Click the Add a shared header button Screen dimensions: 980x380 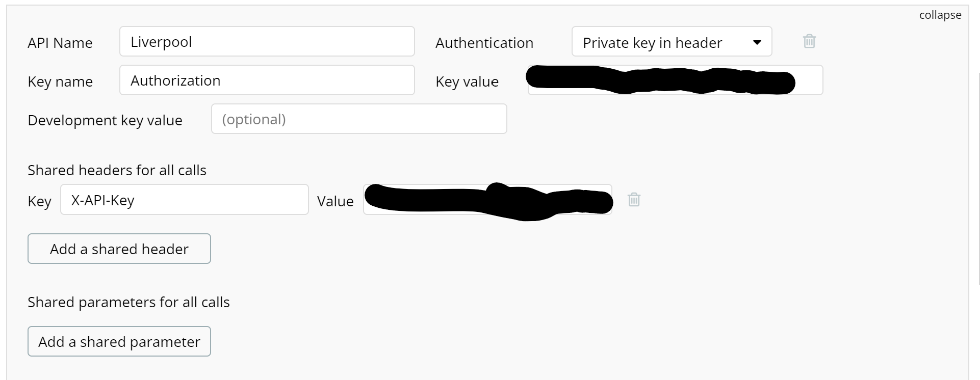[x=119, y=249]
